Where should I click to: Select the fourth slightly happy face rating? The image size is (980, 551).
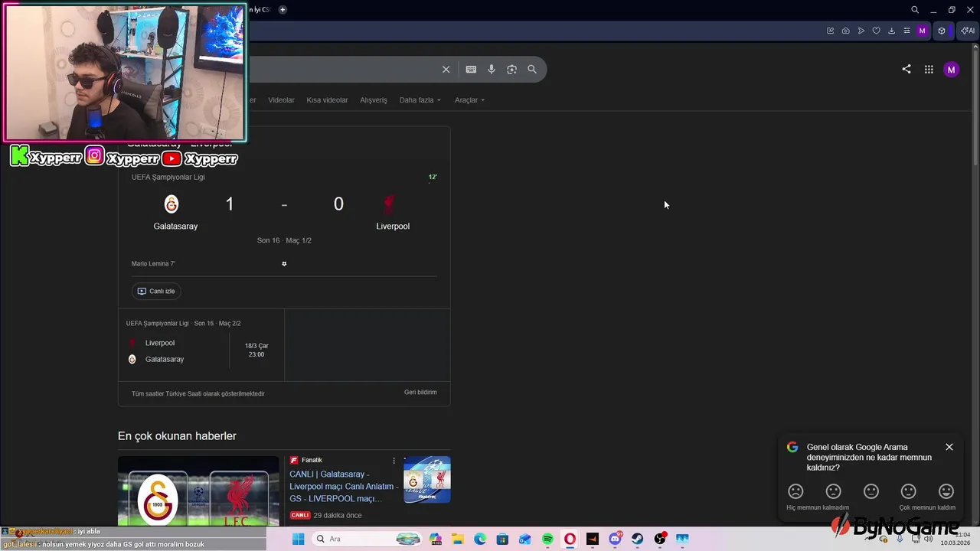click(908, 491)
